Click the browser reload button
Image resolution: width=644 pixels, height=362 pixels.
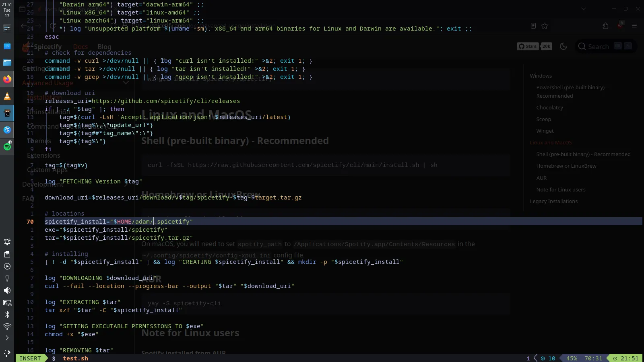(x=53, y=26)
